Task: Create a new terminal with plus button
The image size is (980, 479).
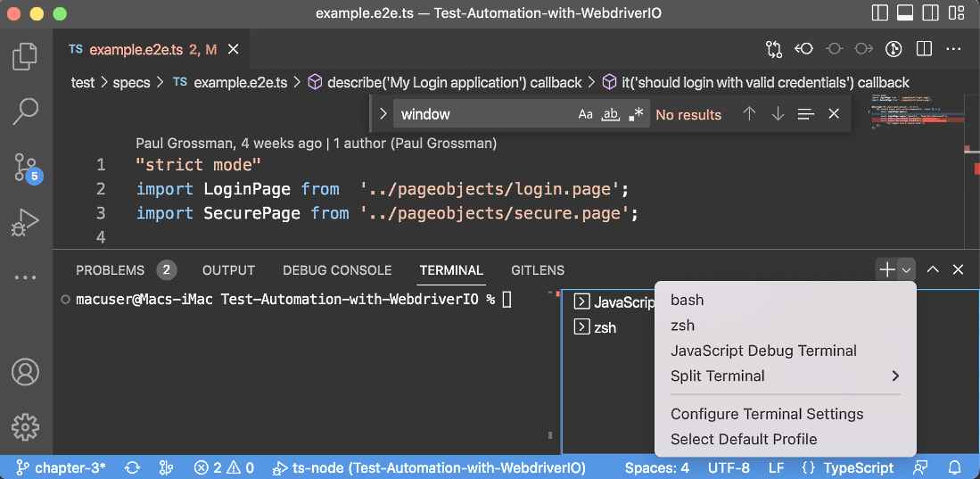Action: pos(887,269)
